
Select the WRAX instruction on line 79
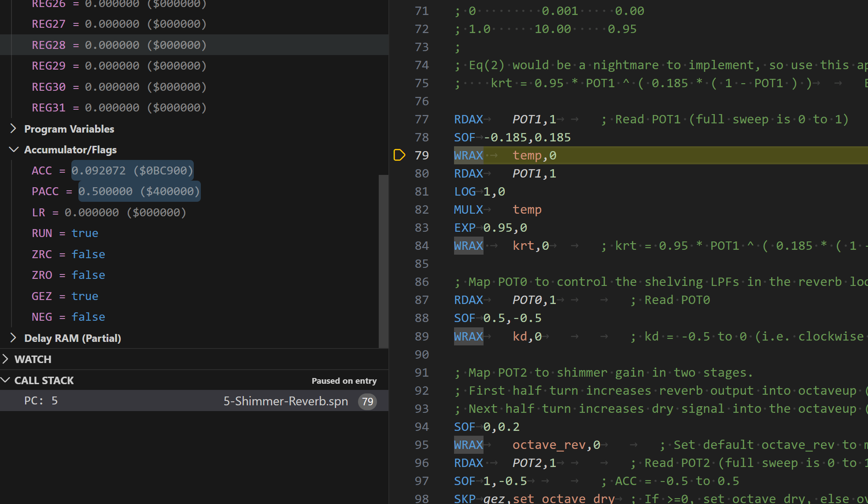click(468, 155)
